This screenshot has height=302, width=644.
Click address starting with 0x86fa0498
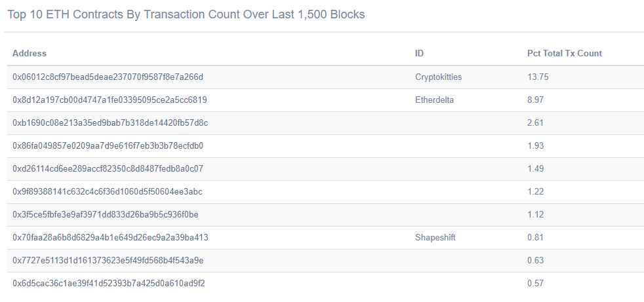click(108, 146)
